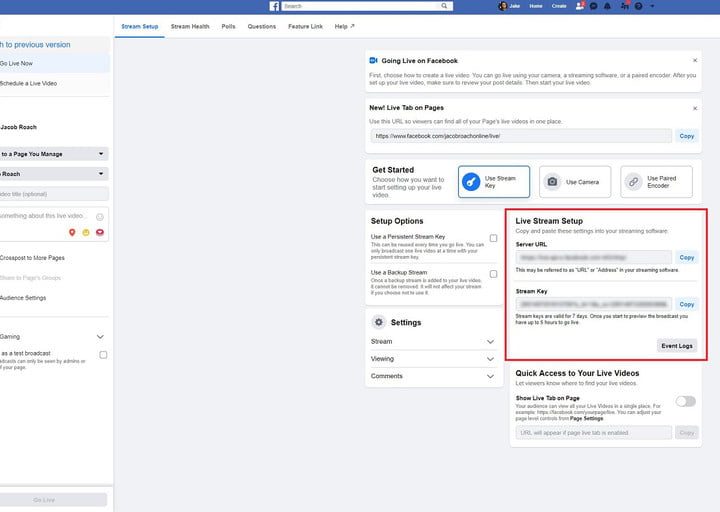Select Schedule a Live Video option
Image resolution: width=720 pixels, height=512 pixels.
click(x=54, y=83)
